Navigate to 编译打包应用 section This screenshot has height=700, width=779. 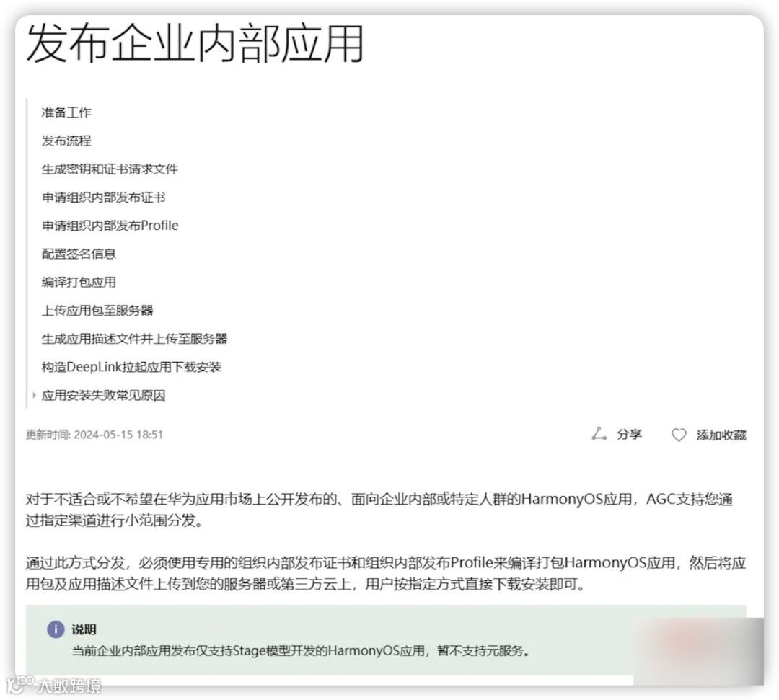[x=79, y=282]
